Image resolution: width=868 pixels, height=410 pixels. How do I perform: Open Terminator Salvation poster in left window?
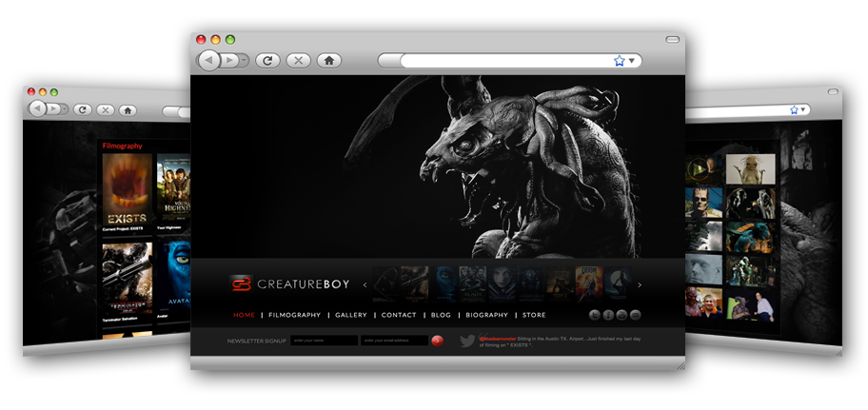tap(128, 279)
